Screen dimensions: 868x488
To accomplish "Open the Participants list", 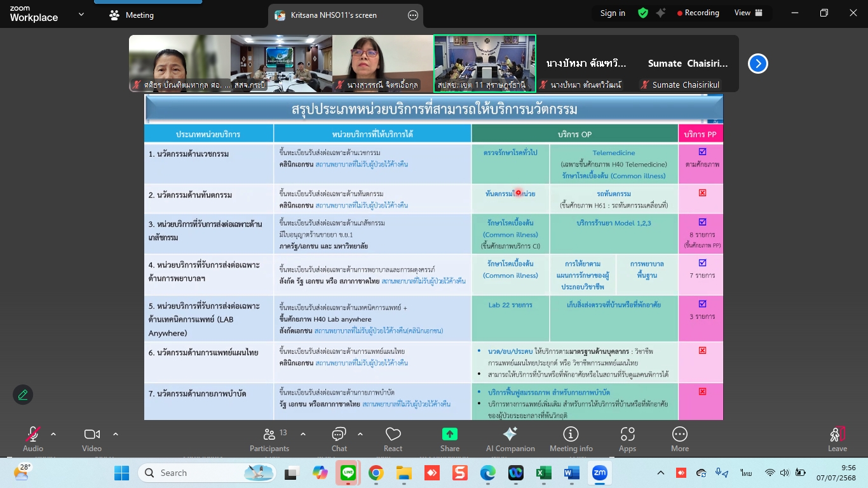I will coord(269,439).
